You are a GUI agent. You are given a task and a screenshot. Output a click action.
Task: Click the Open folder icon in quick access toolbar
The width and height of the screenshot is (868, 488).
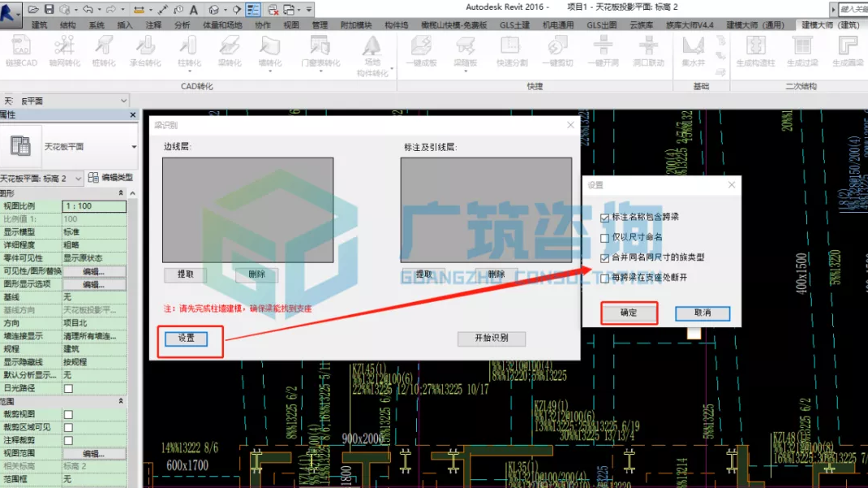33,10
